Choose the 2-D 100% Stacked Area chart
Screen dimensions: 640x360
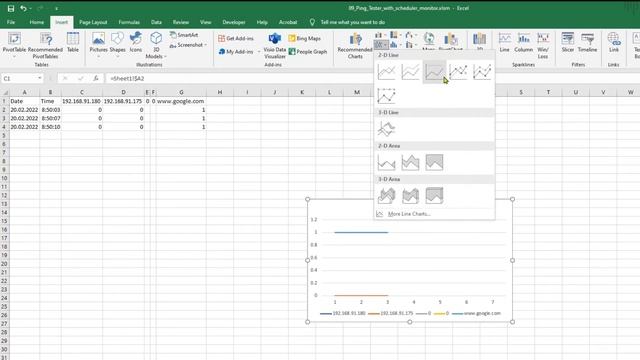(434, 162)
